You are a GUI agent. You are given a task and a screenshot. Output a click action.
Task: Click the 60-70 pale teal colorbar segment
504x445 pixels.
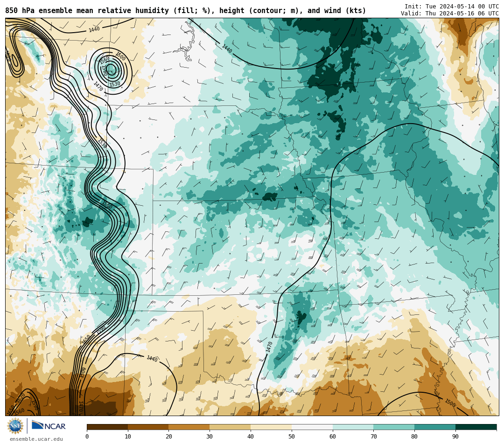click(x=353, y=427)
